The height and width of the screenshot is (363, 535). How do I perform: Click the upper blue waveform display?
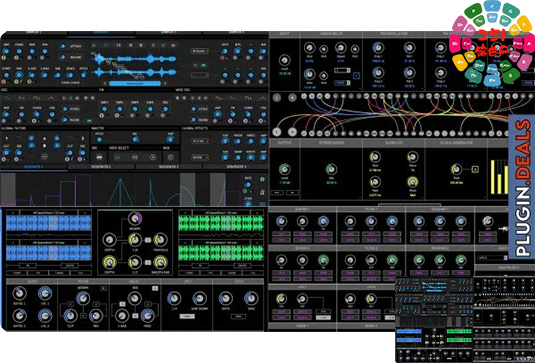(x=48, y=224)
